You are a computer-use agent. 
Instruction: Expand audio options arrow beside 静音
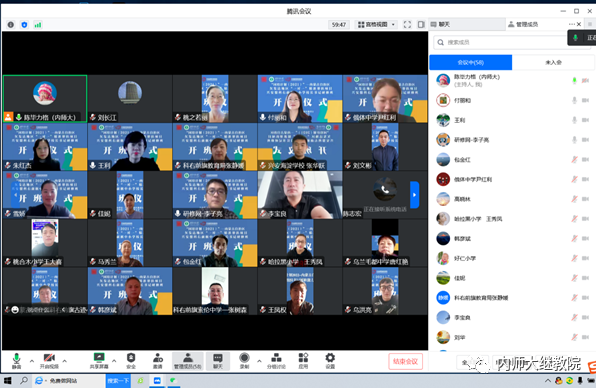[x=32, y=361]
